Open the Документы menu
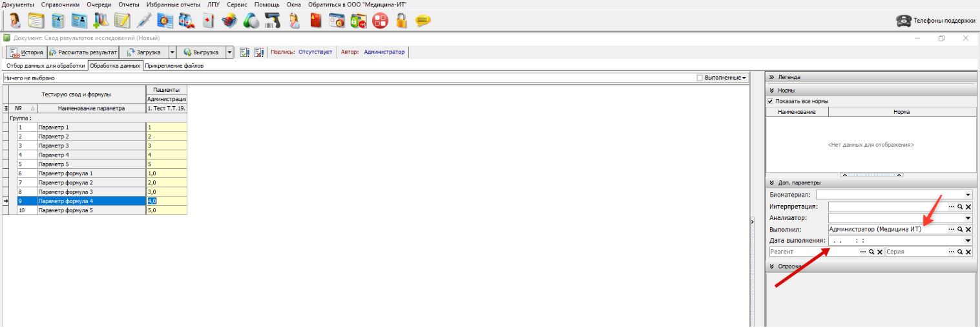Screen dimensions: 980x328 [18, 5]
